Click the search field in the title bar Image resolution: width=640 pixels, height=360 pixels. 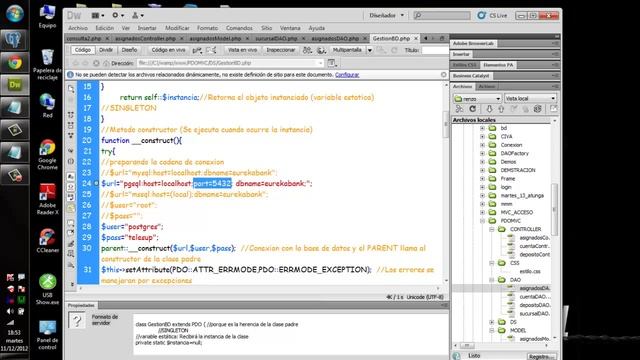[442, 16]
